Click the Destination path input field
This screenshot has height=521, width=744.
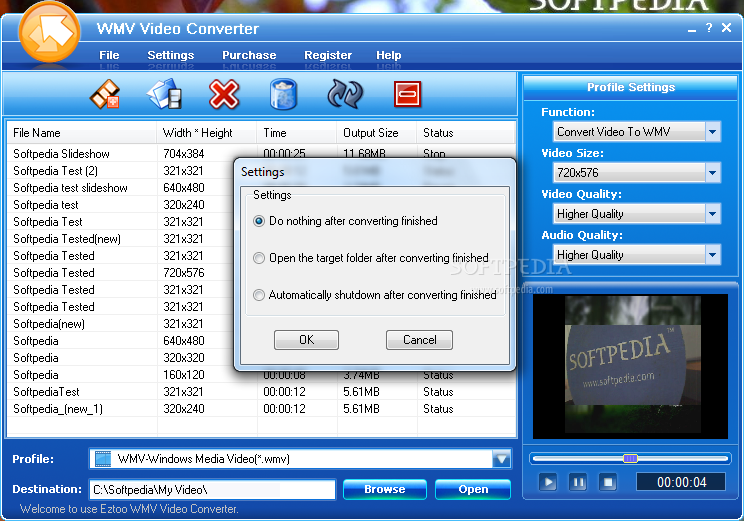(x=212, y=490)
